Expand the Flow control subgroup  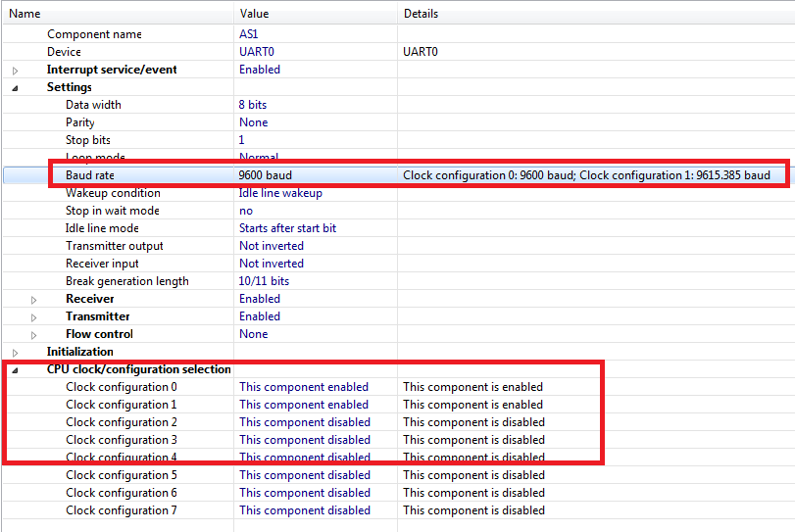tap(33, 335)
